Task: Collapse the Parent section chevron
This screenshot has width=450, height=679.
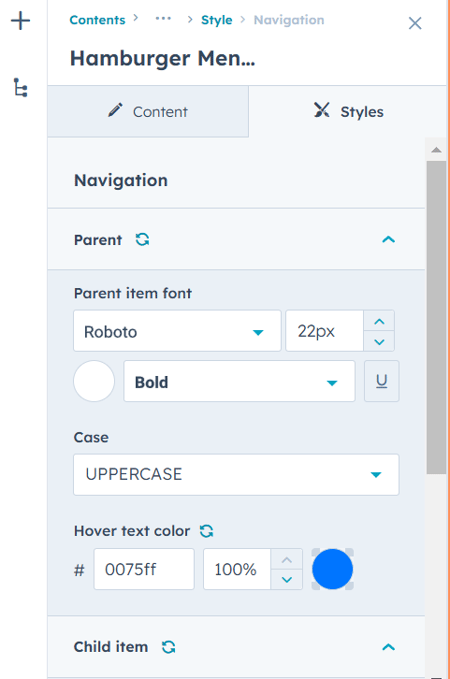Action: click(388, 239)
